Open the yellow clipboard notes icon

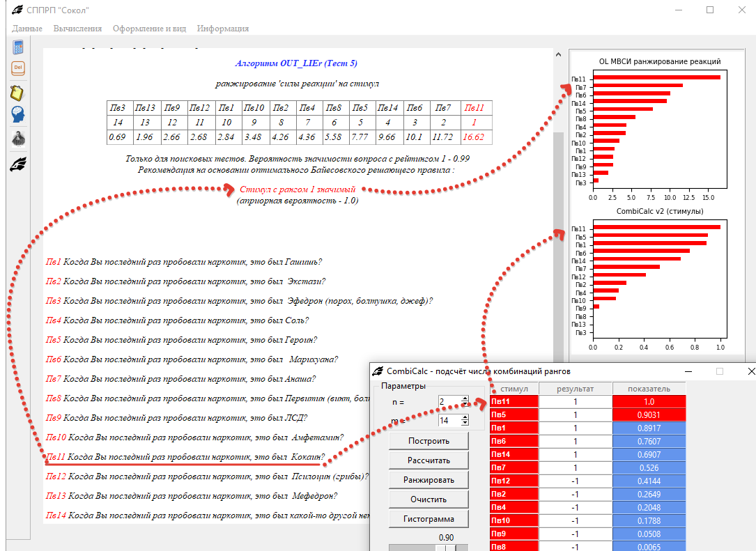pyautogui.click(x=18, y=93)
